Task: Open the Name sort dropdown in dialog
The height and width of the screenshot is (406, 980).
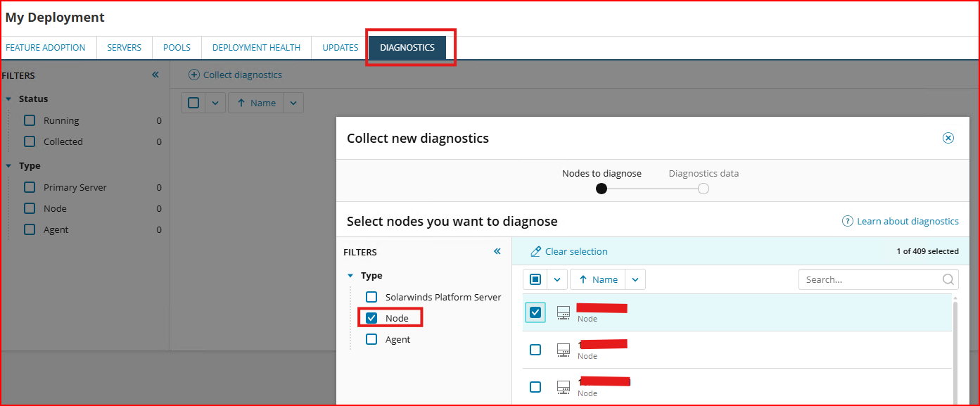Action: (x=635, y=279)
